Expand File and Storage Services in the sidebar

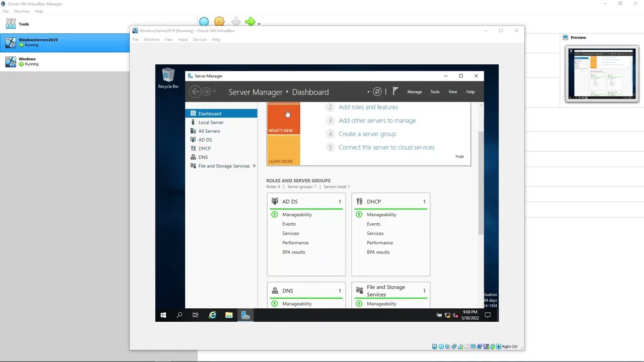coord(254,166)
